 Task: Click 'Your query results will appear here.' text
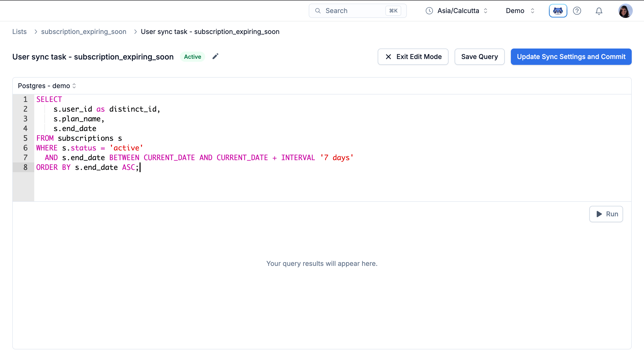coord(322,264)
